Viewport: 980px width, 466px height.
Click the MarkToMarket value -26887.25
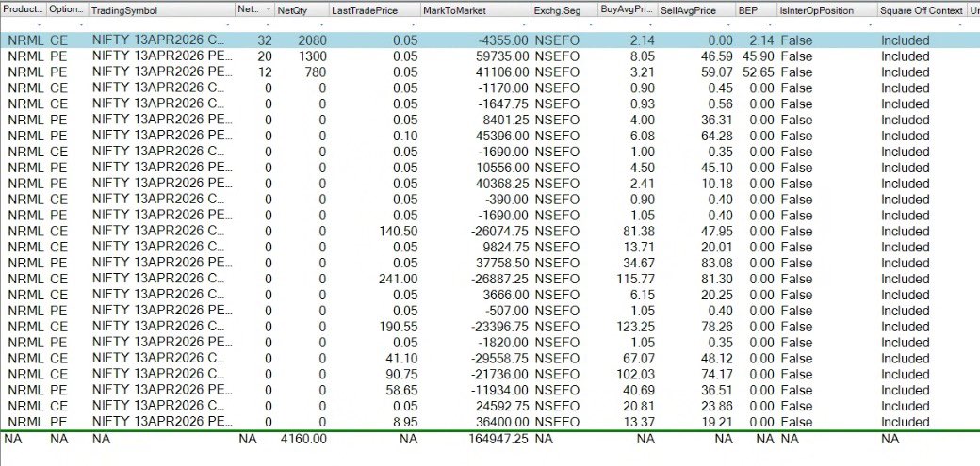(x=498, y=279)
